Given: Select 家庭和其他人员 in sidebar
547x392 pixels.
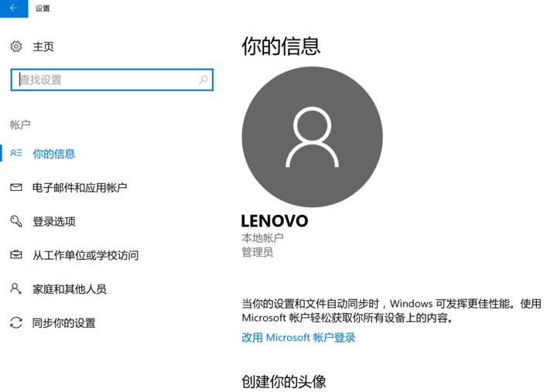Looking at the screenshot, I should click(x=70, y=289).
